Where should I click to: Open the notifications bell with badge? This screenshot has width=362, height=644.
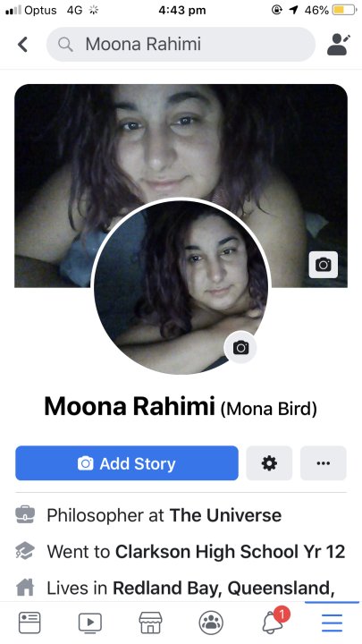pyautogui.click(x=274, y=620)
